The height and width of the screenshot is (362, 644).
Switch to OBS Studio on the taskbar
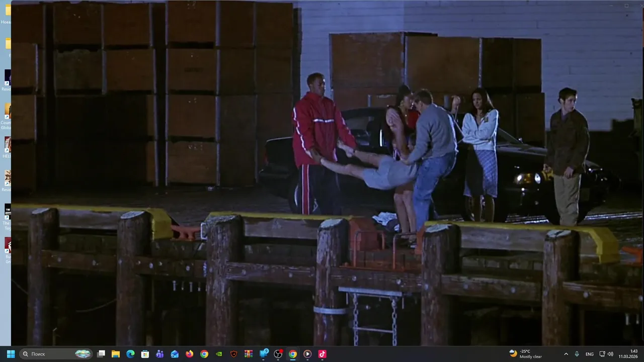(x=278, y=354)
